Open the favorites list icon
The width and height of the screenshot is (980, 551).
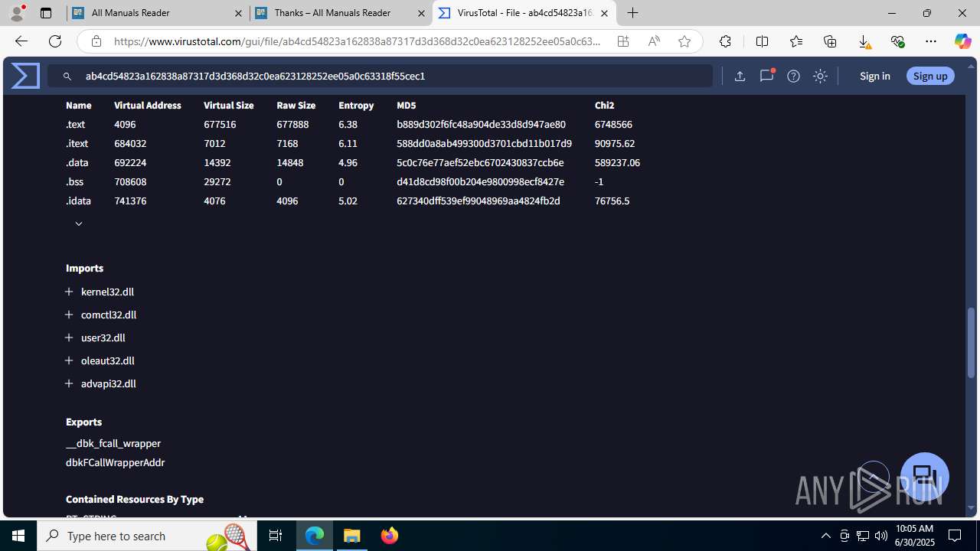pyautogui.click(x=796, y=41)
